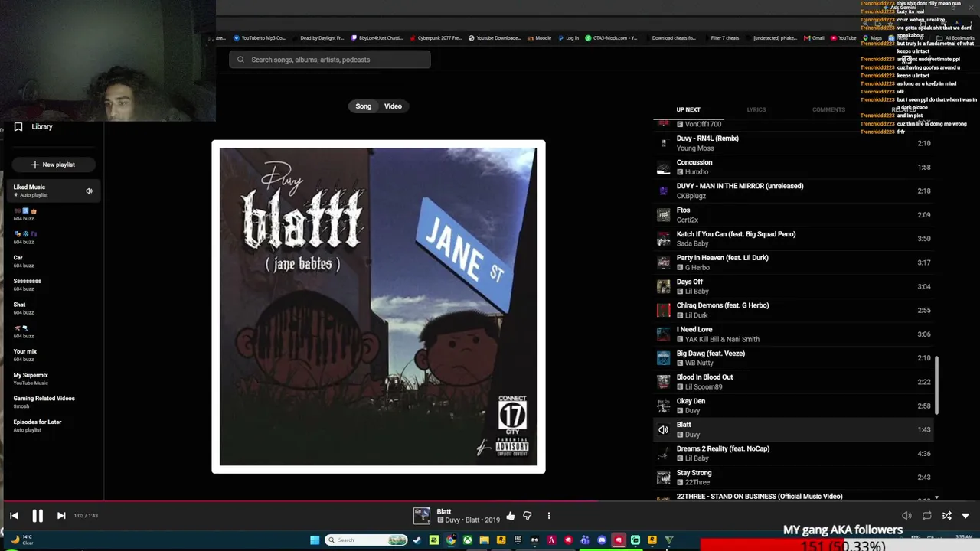980x551 pixels.
Task: Click the Blatt album artwork
Action: (x=378, y=307)
